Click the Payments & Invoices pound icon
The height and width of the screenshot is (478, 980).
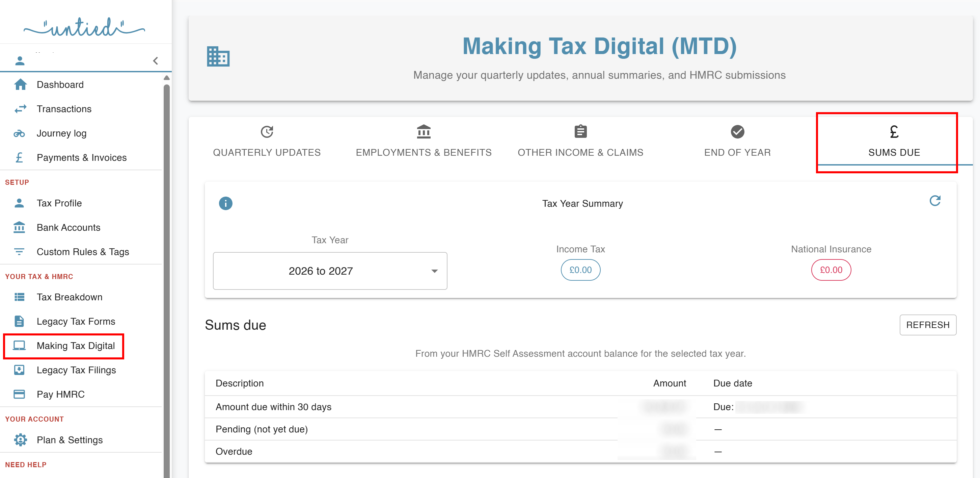click(19, 158)
